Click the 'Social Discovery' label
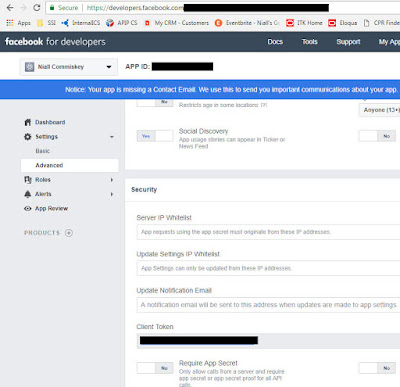The height and width of the screenshot is (387, 400). pyautogui.click(x=203, y=131)
